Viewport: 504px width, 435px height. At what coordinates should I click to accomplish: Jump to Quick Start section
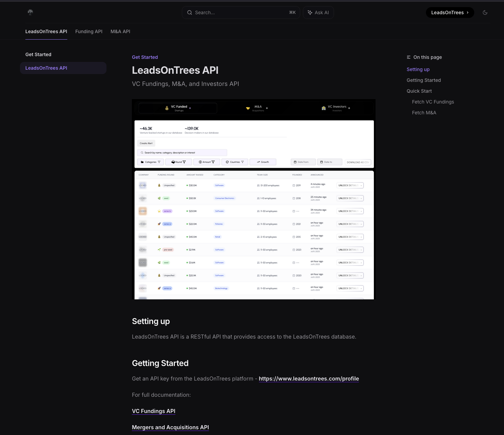(419, 91)
